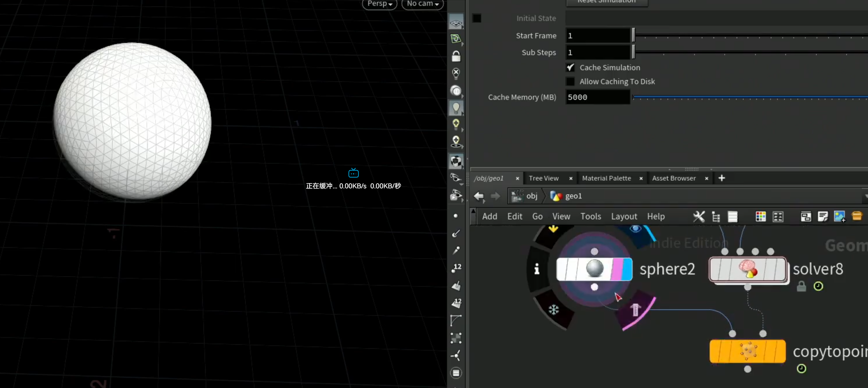The image size is (868, 388).
Task: Click the forward navigation arrow
Action: pyautogui.click(x=495, y=196)
